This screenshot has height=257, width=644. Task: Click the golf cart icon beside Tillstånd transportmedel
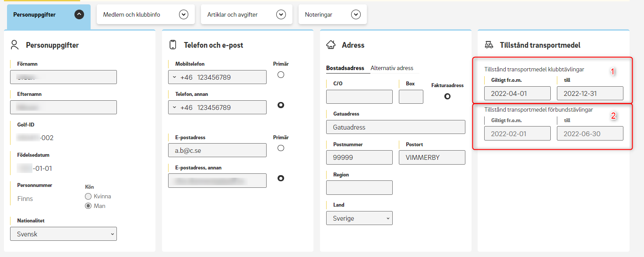pos(489,45)
